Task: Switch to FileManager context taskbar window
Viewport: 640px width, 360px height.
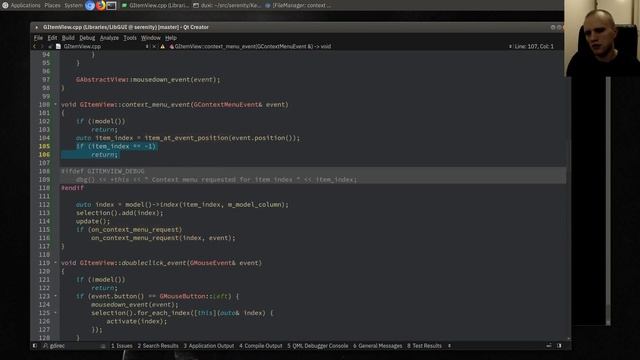Action: (298, 5)
